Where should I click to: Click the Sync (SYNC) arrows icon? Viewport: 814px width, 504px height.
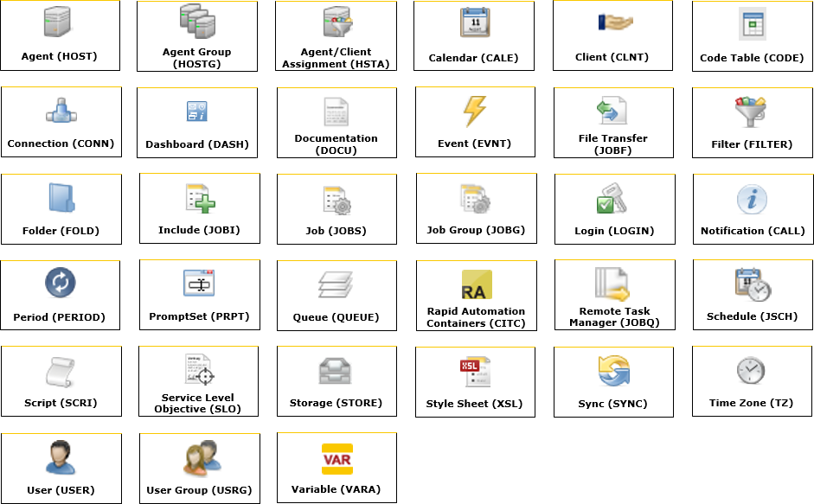612,372
